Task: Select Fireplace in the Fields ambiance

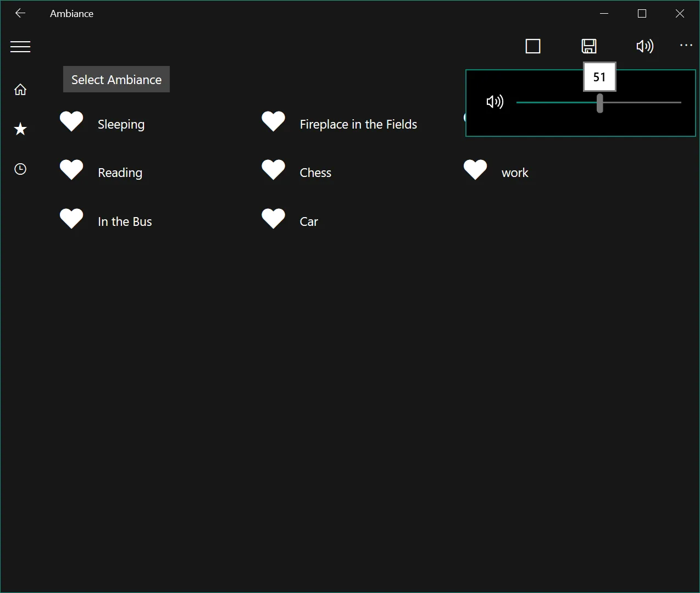Action: pyautogui.click(x=358, y=124)
